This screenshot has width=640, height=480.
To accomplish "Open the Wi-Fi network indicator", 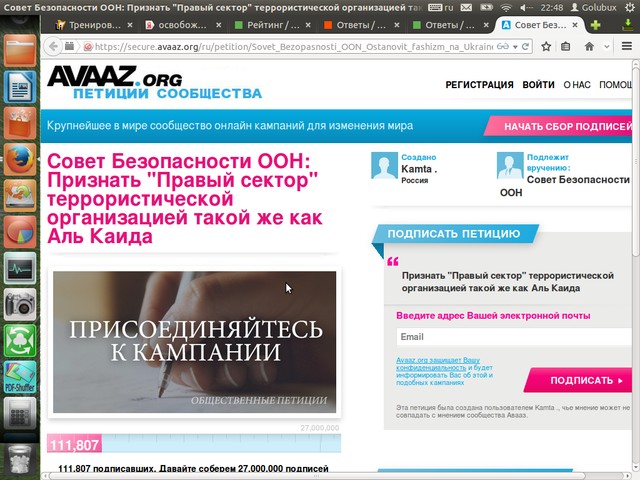I will (506, 7).
